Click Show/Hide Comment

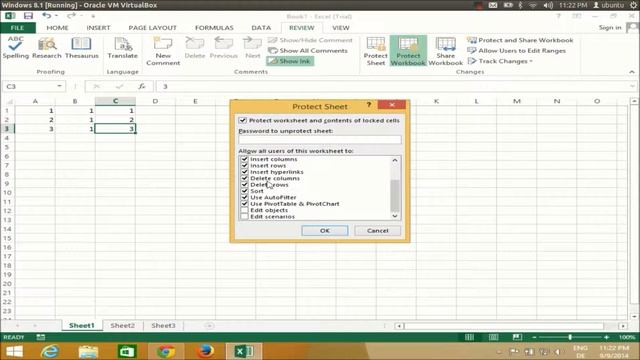310,40
